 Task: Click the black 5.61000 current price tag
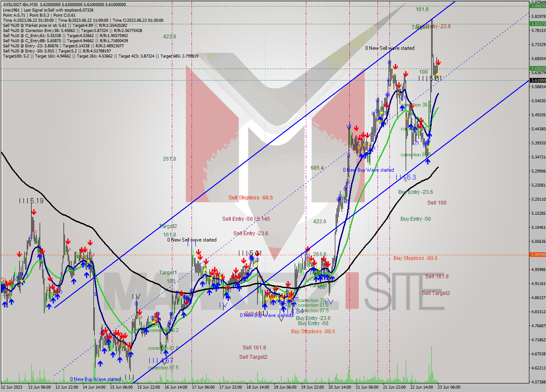pos(537,80)
